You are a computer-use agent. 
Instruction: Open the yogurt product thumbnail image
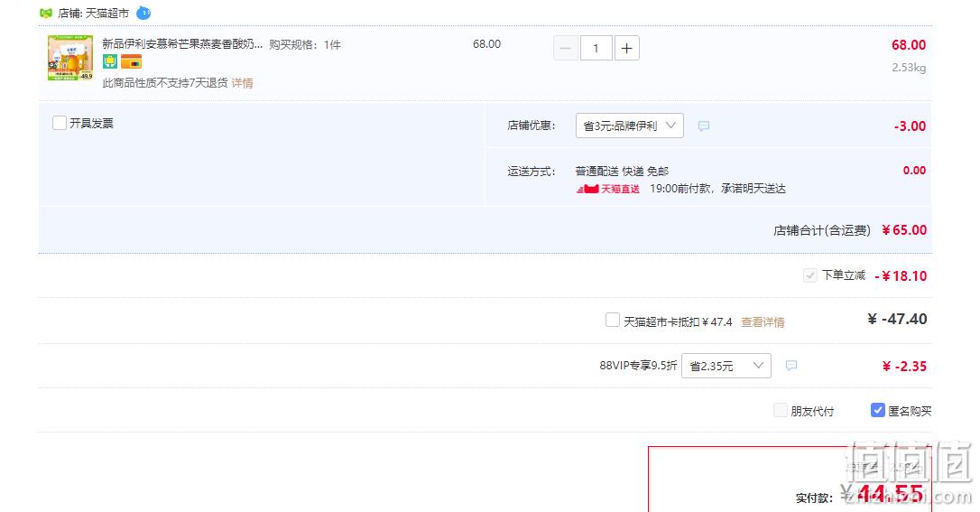click(x=70, y=58)
